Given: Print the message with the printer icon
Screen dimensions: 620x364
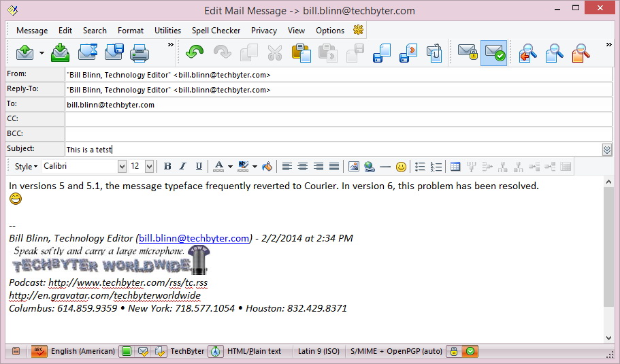Looking at the screenshot, I should pos(140,53).
